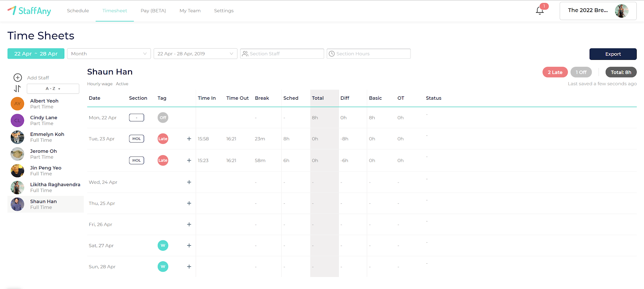
Task: Select Emmelyn Koh in the staff list
Action: coord(45,137)
